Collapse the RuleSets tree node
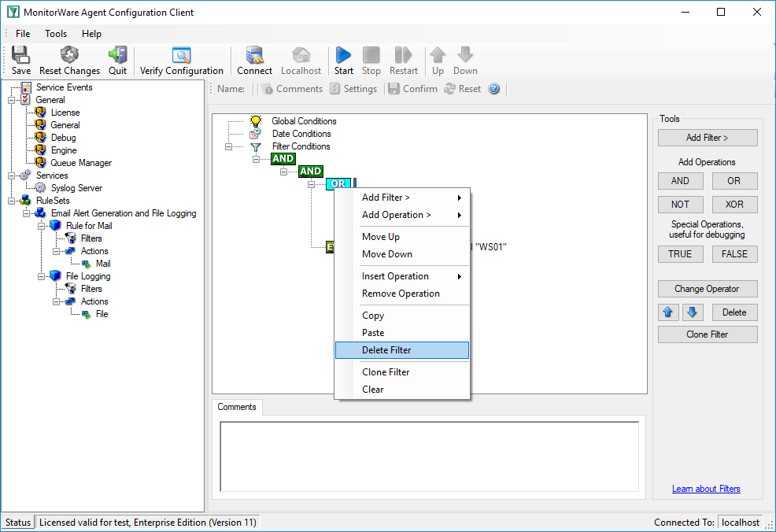 coord(11,201)
